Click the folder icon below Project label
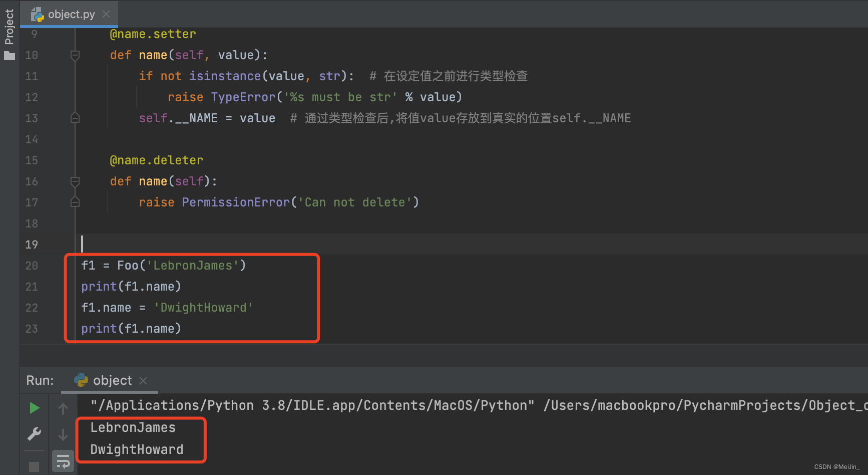Screen dimensions: 868x475 coord(9,56)
